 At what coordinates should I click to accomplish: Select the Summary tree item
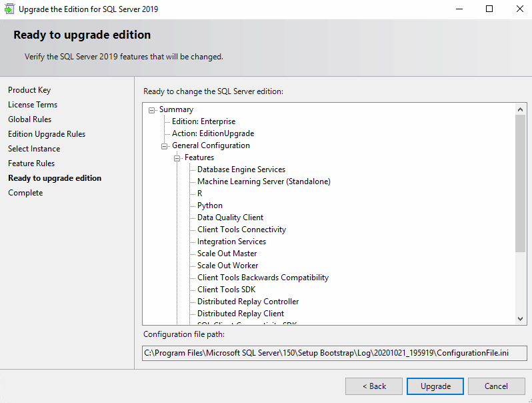(x=177, y=109)
